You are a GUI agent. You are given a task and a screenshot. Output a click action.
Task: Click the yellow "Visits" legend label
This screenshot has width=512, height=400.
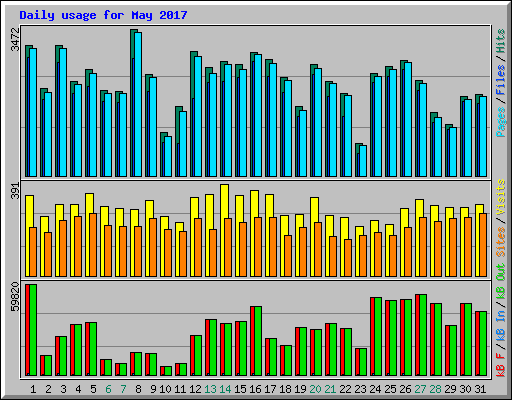(500, 198)
